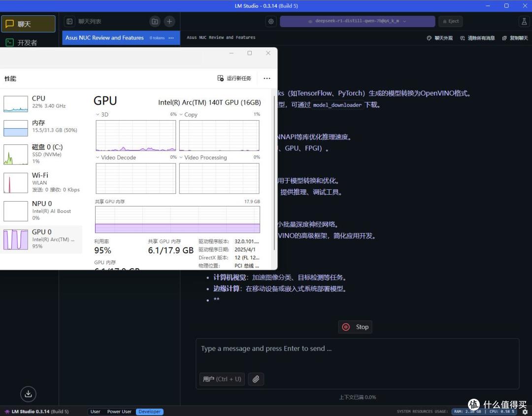Toggle the chat list sidebar panel icon
Viewport: 532px width, 416px height.
[x=69, y=21]
